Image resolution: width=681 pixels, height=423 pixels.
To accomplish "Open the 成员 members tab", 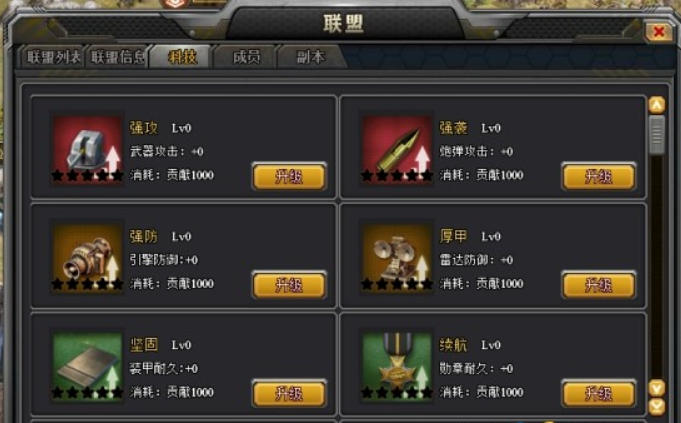I will coord(246,57).
